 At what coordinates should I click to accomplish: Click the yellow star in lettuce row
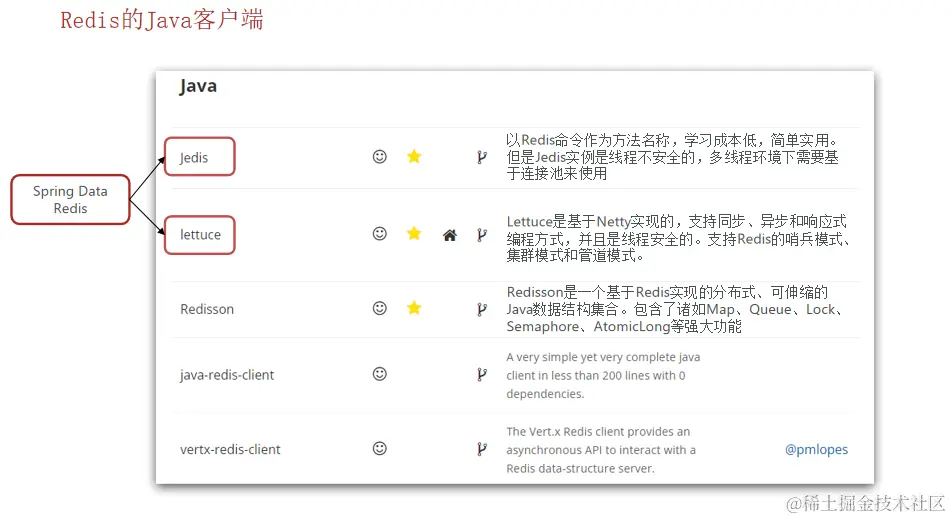414,233
